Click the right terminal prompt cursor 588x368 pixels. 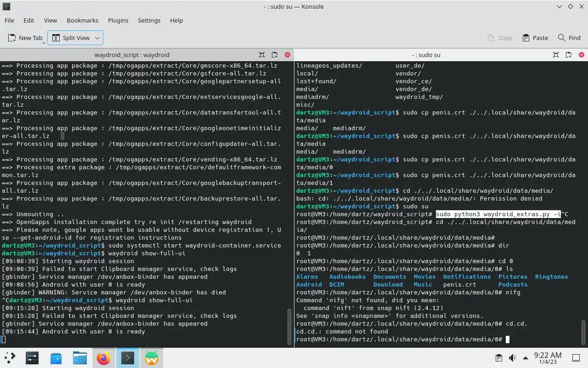click(x=508, y=339)
